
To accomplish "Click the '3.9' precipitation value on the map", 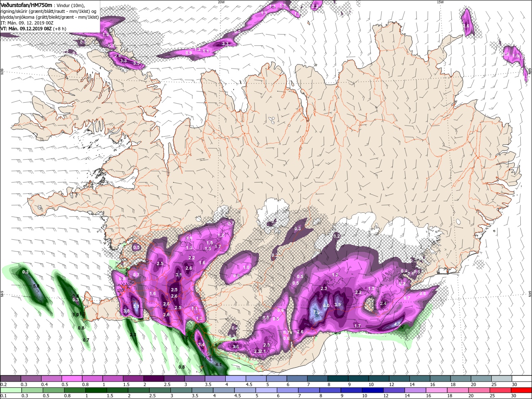I will (337, 305).
